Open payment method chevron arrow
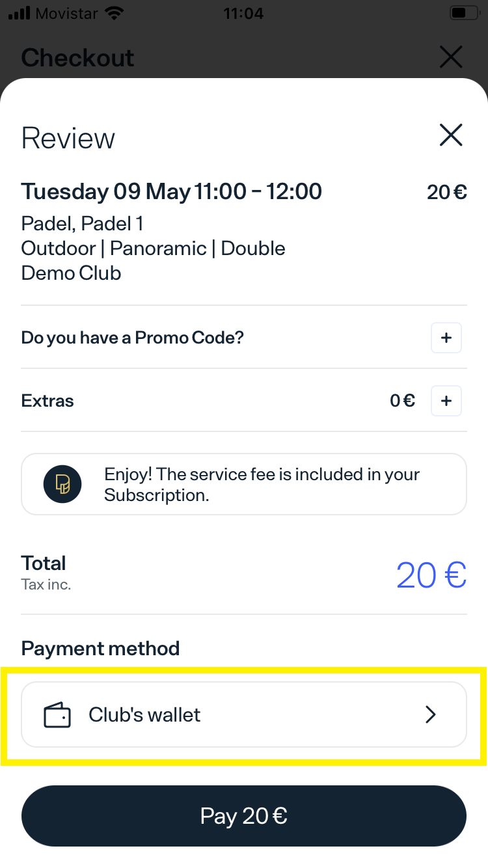 point(430,715)
